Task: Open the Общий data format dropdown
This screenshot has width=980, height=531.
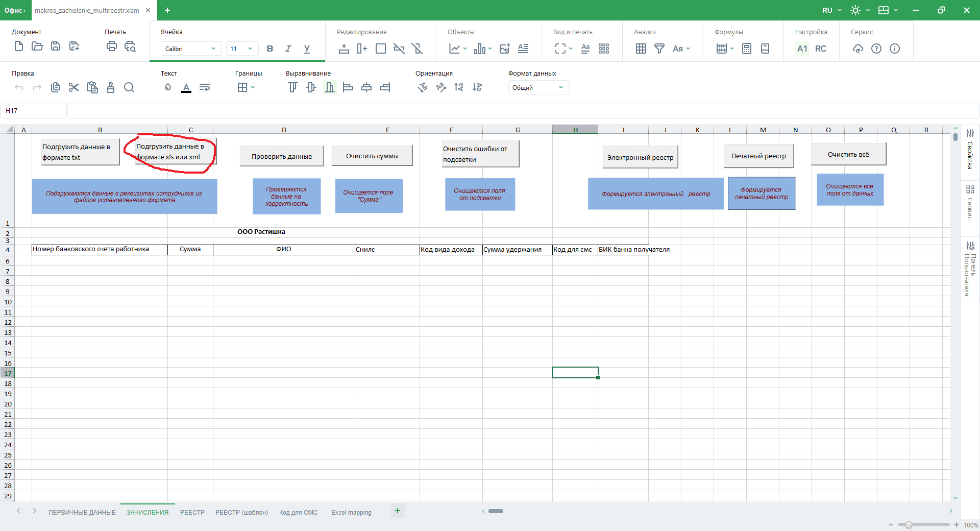Action: pyautogui.click(x=538, y=88)
